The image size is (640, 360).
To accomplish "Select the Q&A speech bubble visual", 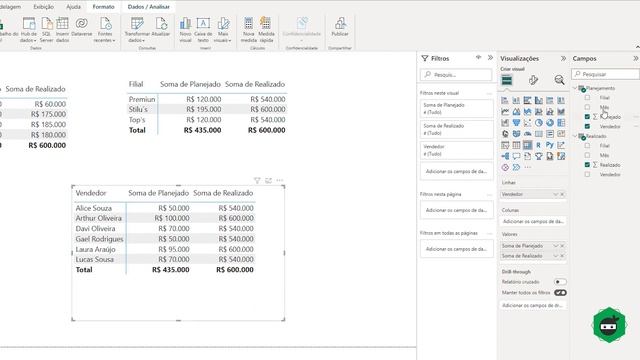I will [x=516, y=156].
